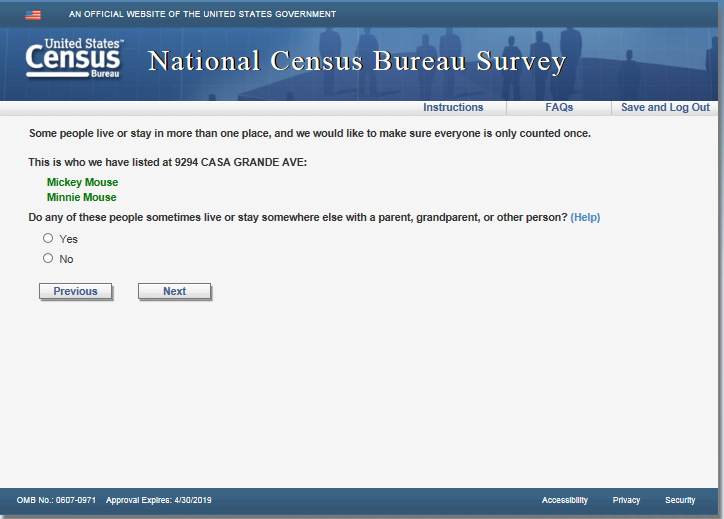
Task: Click the name Mickey Mouse
Action: click(x=82, y=182)
